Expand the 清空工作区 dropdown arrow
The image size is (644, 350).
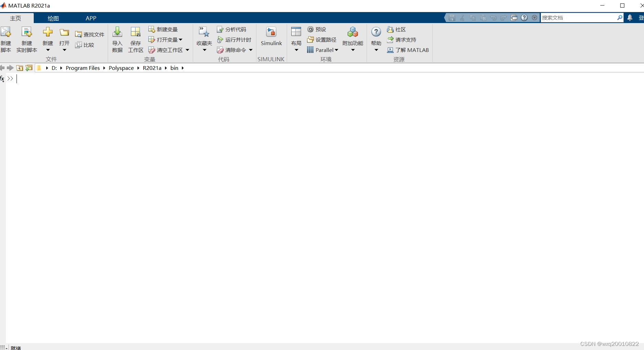point(187,50)
